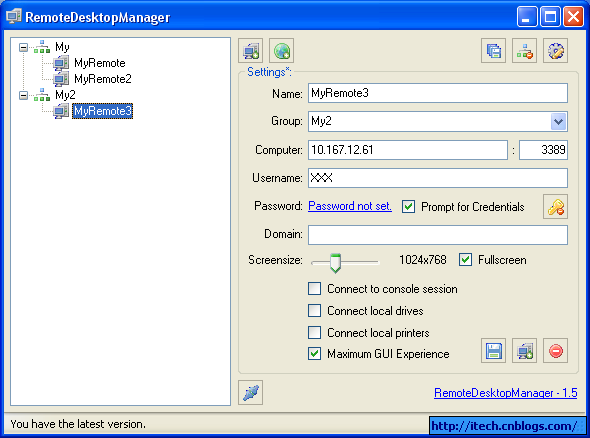Click into the Name field
The width and height of the screenshot is (590, 438).
[438, 93]
